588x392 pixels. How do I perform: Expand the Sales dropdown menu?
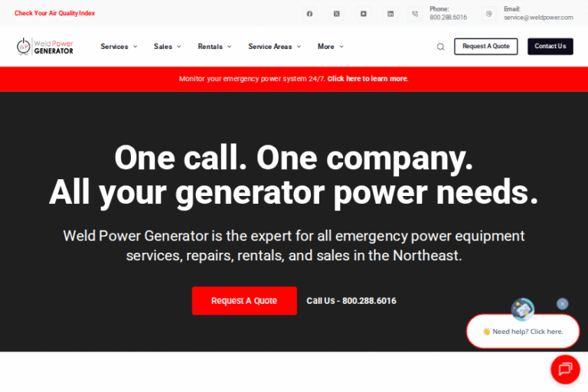167,47
